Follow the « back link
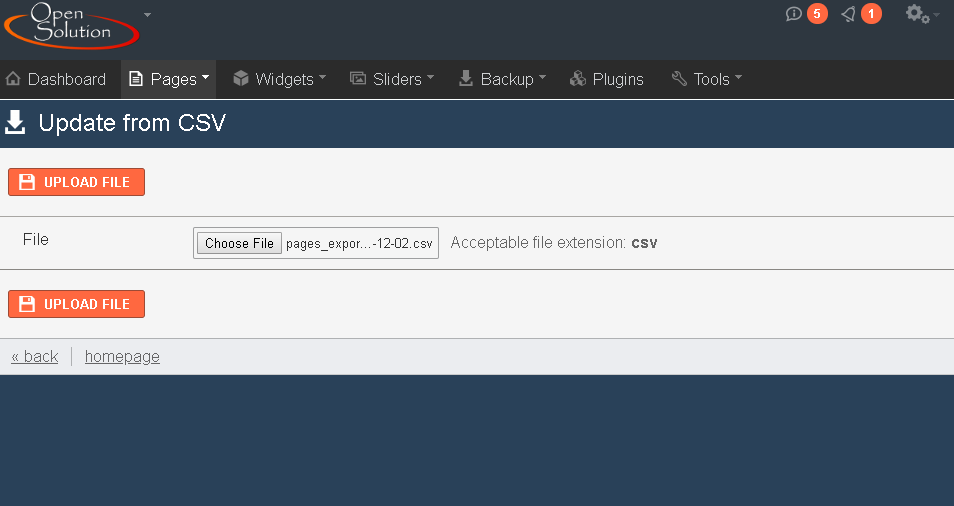This screenshot has width=954, height=506. (x=35, y=356)
